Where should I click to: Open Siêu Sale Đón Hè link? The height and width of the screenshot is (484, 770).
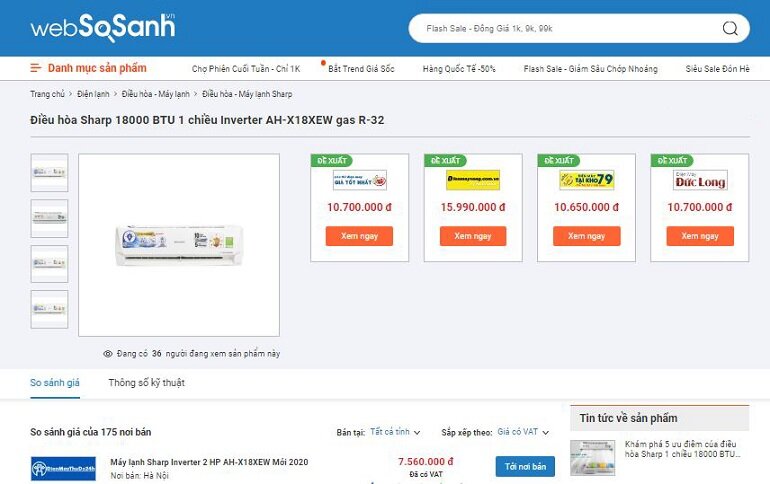(x=717, y=69)
